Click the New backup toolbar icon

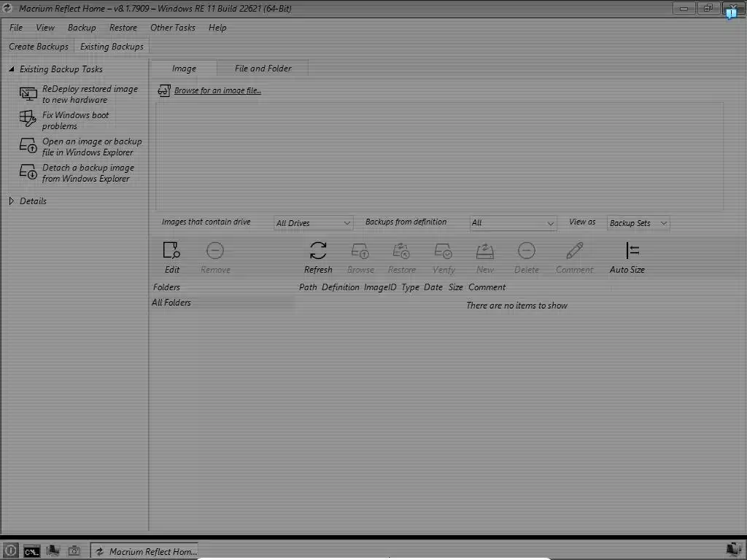[x=484, y=251]
